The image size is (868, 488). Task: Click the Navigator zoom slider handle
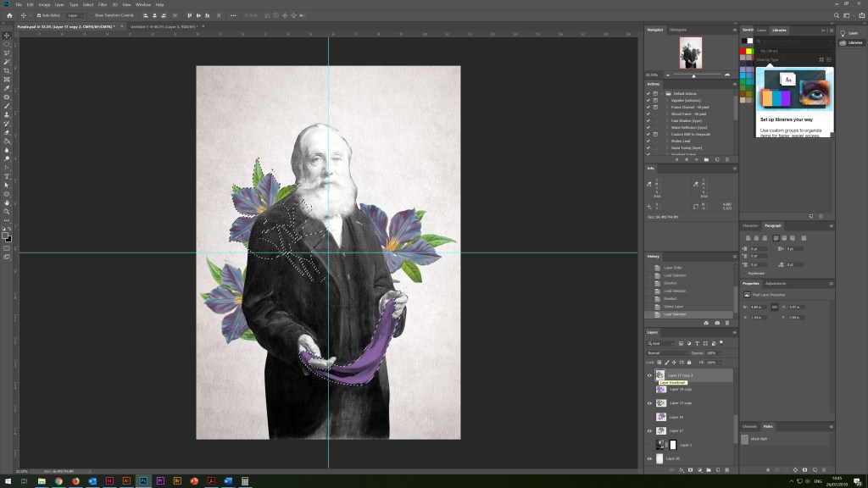(x=694, y=75)
